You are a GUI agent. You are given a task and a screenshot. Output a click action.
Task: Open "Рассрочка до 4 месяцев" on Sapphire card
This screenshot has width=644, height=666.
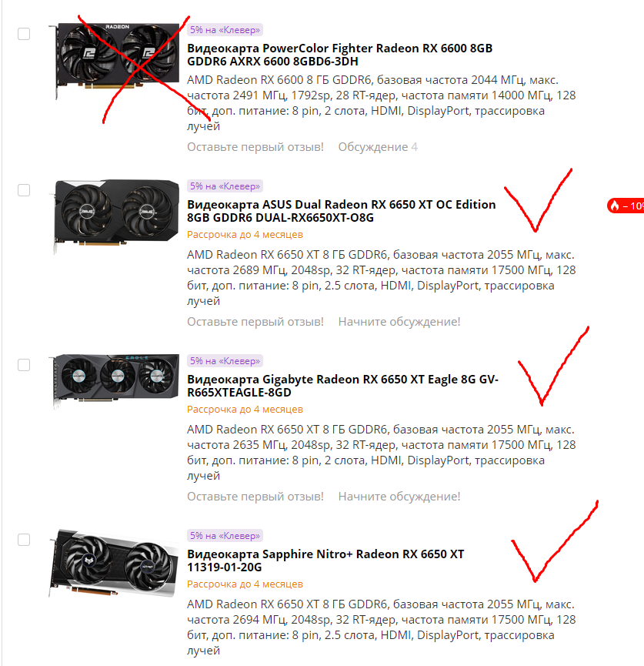245,584
